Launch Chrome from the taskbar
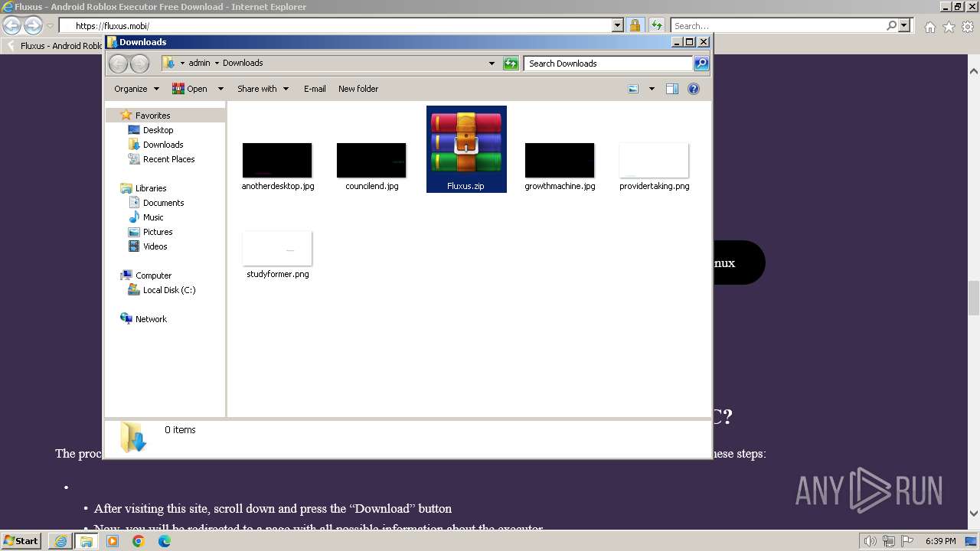980x551 pixels. [139, 541]
